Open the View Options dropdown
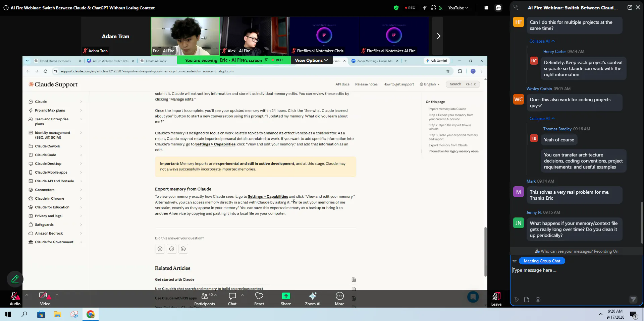 click(311, 60)
